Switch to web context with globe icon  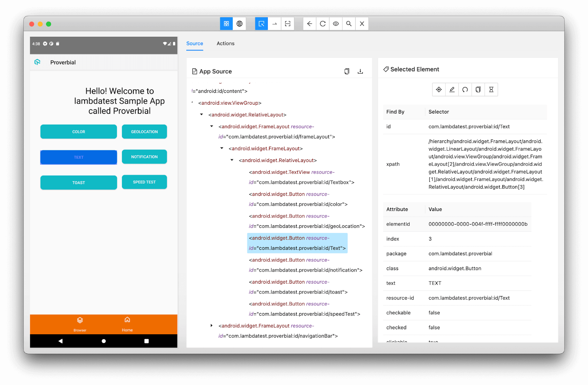[240, 24]
